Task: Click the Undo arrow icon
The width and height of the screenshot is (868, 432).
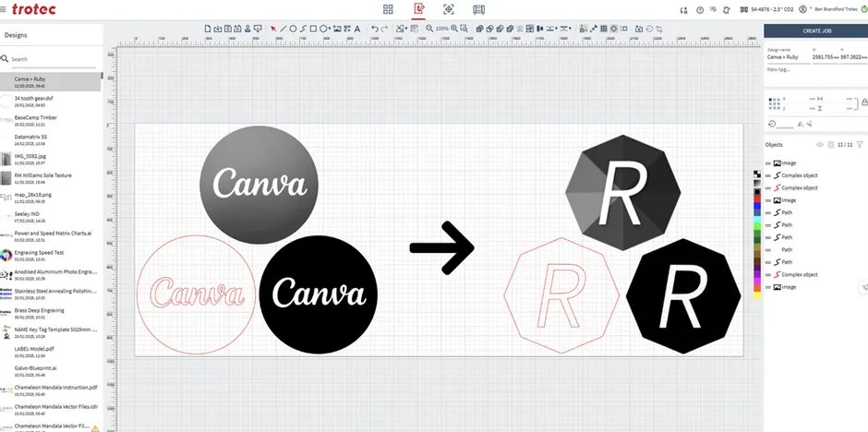Action: [x=374, y=29]
